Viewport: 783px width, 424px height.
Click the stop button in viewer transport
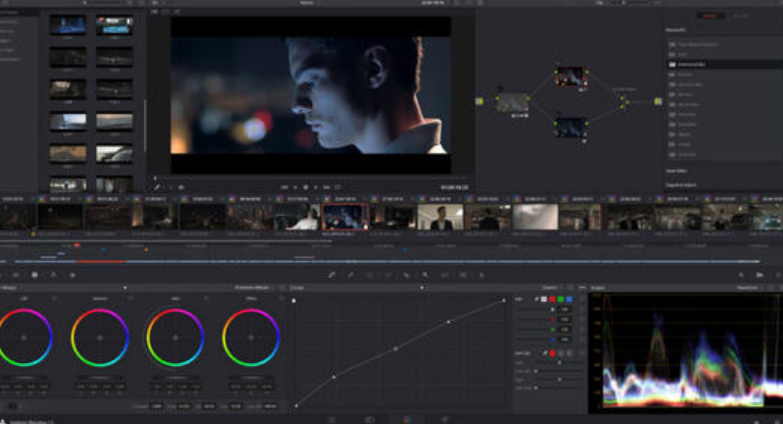pos(305,187)
